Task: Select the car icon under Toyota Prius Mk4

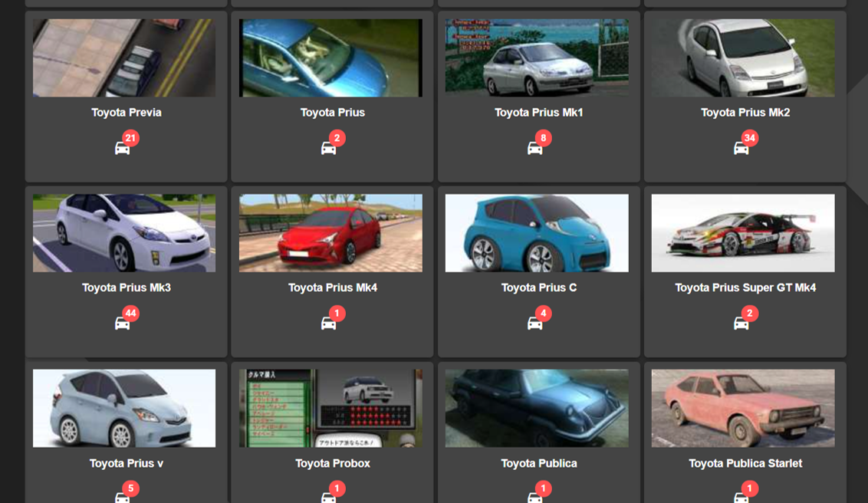Action: click(x=331, y=318)
